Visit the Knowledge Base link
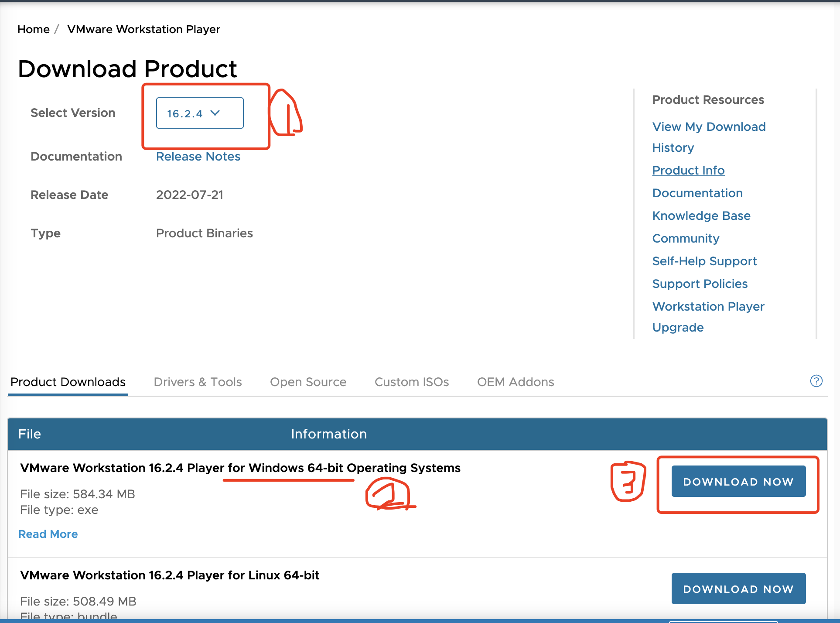 (701, 216)
